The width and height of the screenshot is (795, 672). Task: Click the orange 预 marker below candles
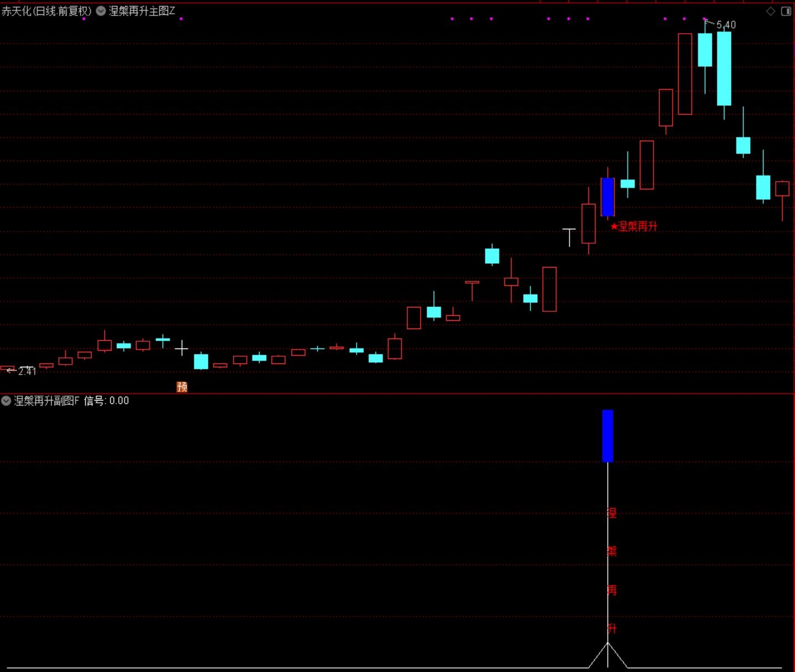(x=182, y=387)
